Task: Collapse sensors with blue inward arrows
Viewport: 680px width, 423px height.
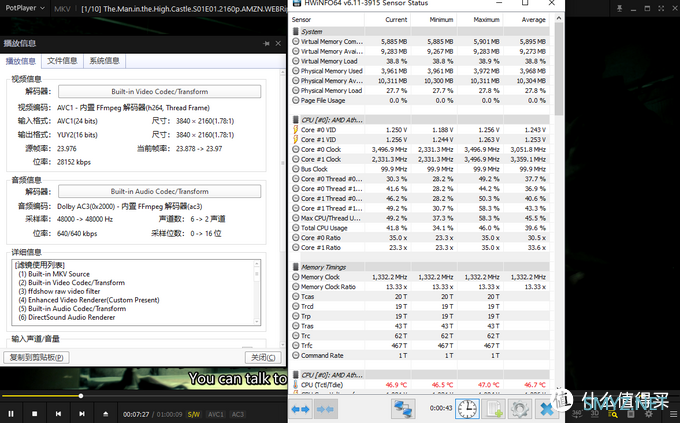Action: [x=325, y=409]
